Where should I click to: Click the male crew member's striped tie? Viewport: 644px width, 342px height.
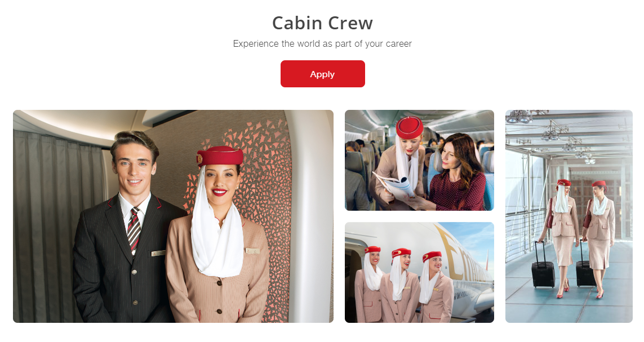tap(134, 229)
